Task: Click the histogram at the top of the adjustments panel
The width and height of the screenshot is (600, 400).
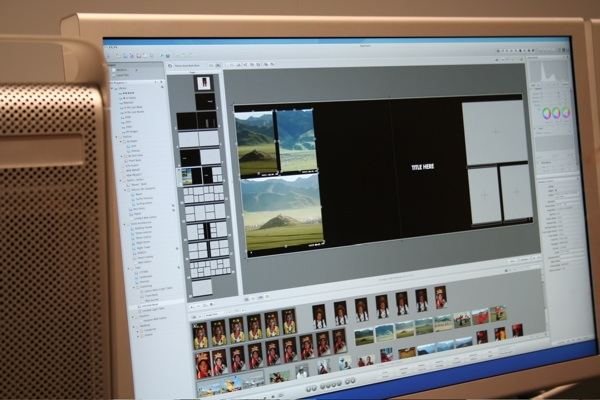Action: click(x=549, y=71)
